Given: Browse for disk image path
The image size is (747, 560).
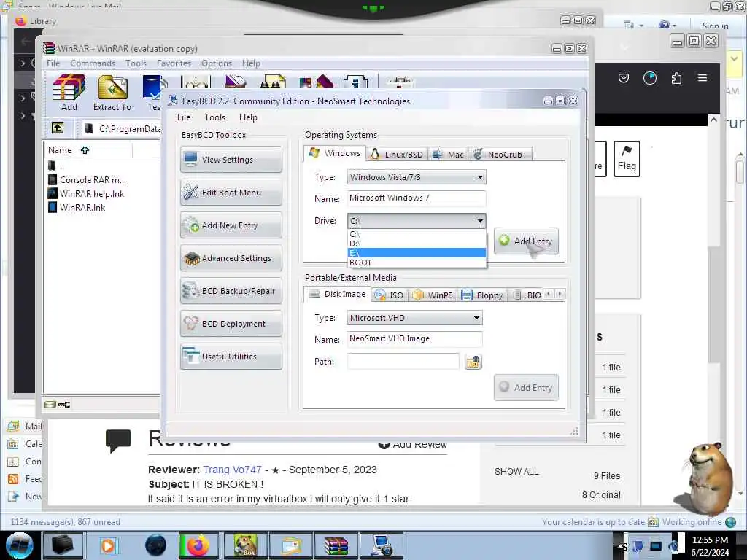Looking at the screenshot, I should click(x=473, y=362).
